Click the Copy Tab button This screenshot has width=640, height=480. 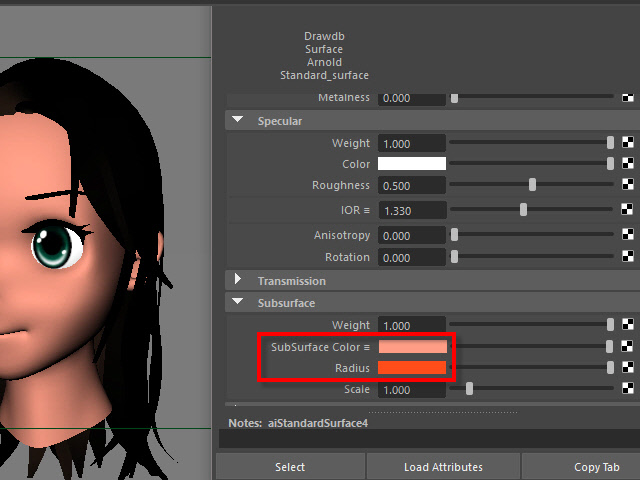pyautogui.click(x=596, y=467)
